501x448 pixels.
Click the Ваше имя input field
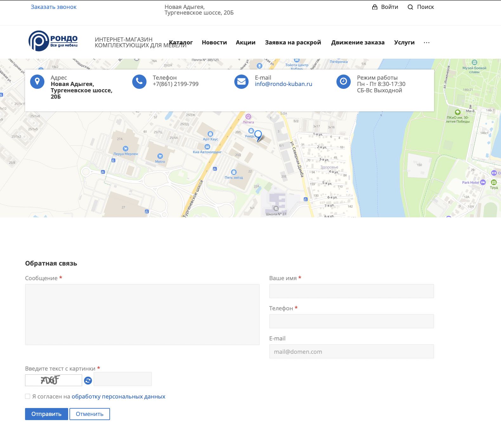click(x=351, y=291)
